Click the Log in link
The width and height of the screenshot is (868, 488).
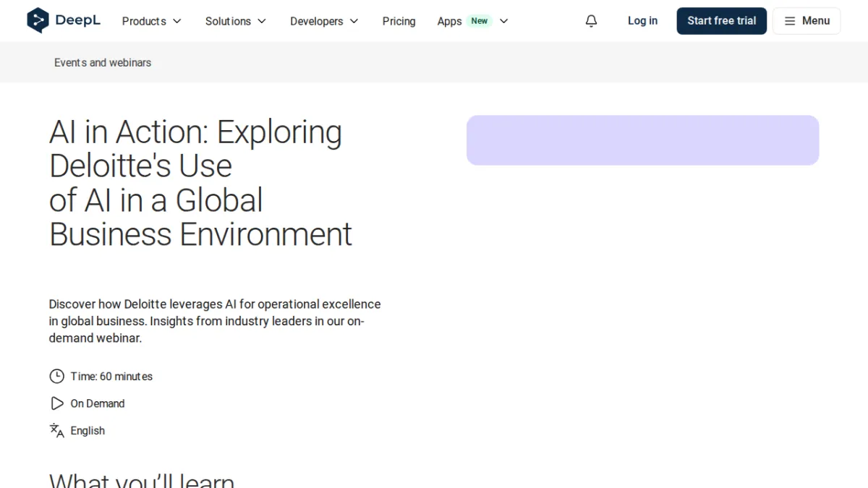tap(642, 21)
